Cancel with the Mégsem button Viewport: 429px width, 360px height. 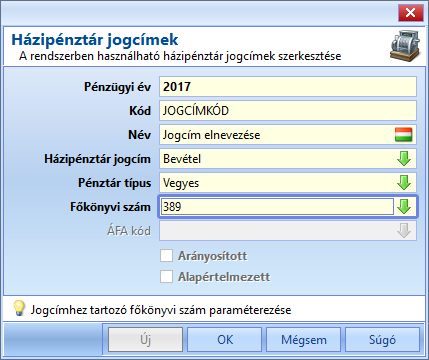[304, 340]
